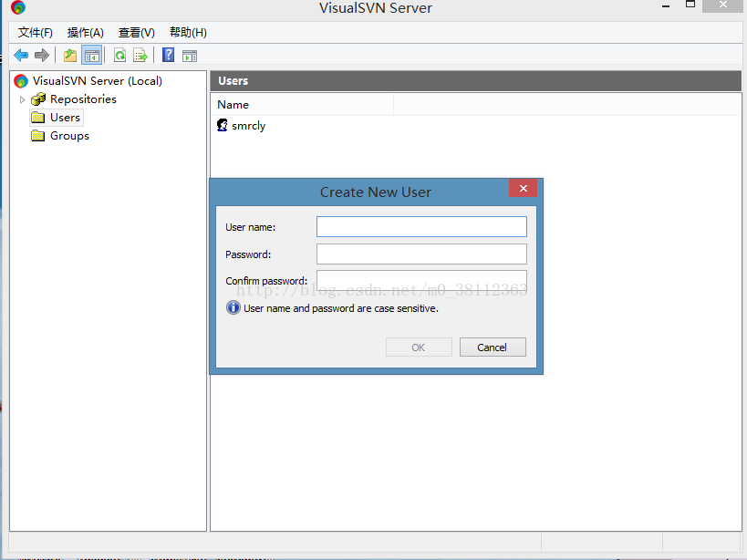Click the OK button in dialog
Image resolution: width=747 pixels, height=560 pixels.
pyautogui.click(x=419, y=347)
